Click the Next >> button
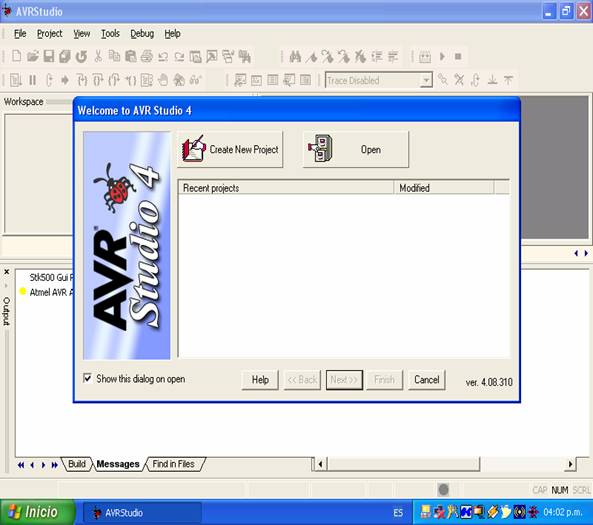Image resolution: width=593 pixels, height=525 pixels. click(x=344, y=380)
